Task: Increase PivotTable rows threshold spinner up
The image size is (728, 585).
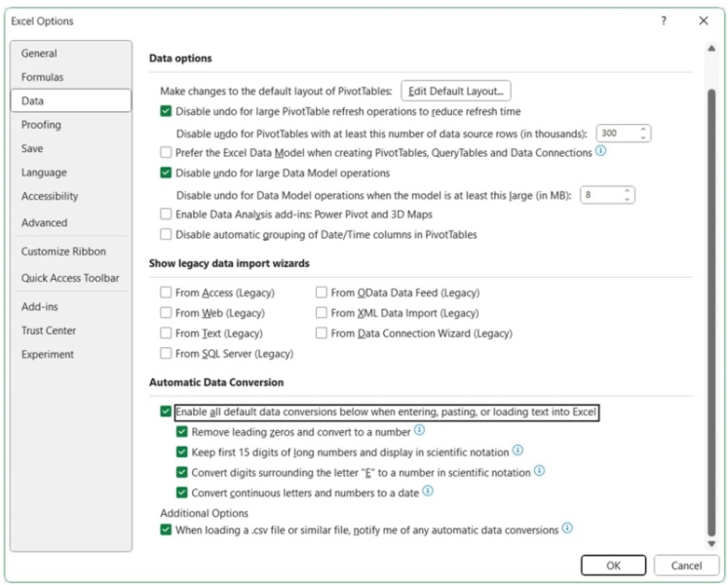Action: [643, 129]
